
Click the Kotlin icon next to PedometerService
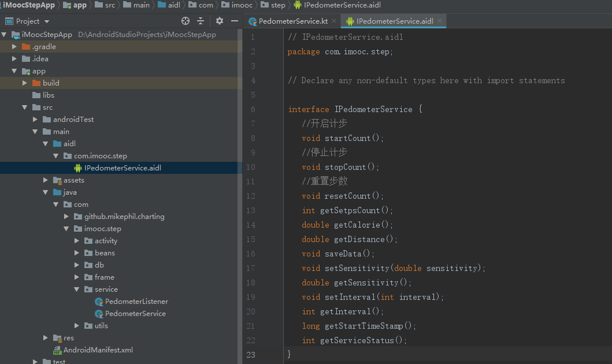click(x=101, y=313)
